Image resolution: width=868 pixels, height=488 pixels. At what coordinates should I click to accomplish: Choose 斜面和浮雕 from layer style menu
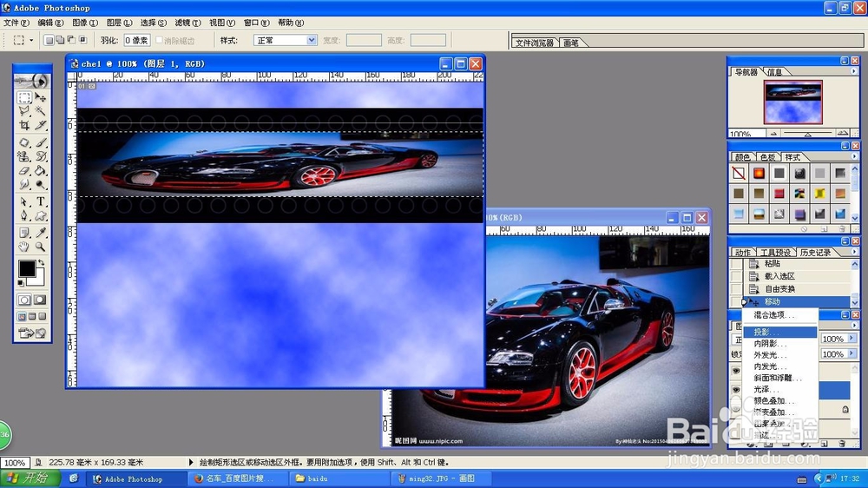[x=779, y=378]
